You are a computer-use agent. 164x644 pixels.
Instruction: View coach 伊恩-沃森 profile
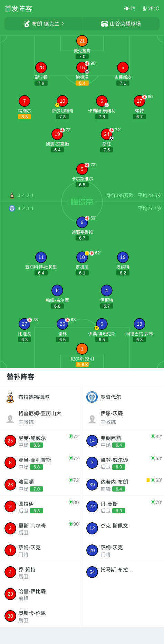123,418
